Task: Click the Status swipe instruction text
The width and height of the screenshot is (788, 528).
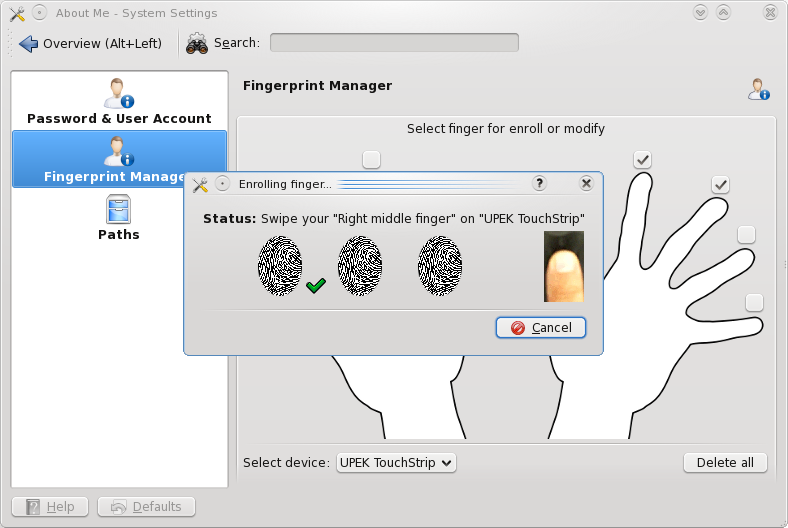Action: tap(393, 219)
